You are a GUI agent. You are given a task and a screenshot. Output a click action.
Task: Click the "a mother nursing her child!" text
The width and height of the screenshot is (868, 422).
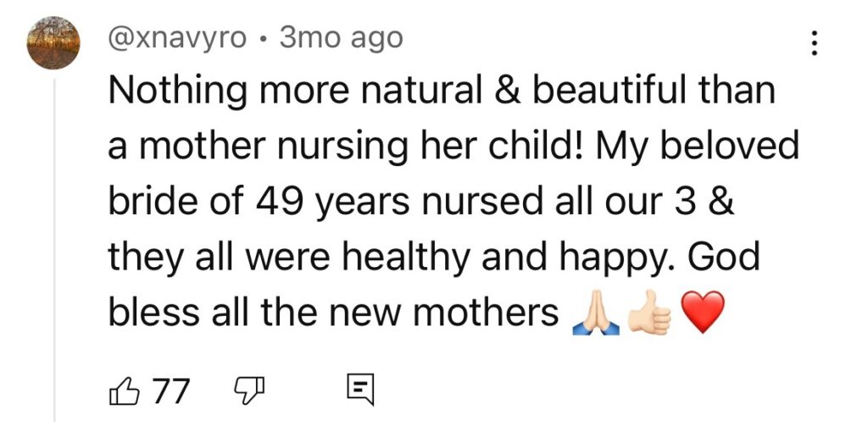point(349,147)
